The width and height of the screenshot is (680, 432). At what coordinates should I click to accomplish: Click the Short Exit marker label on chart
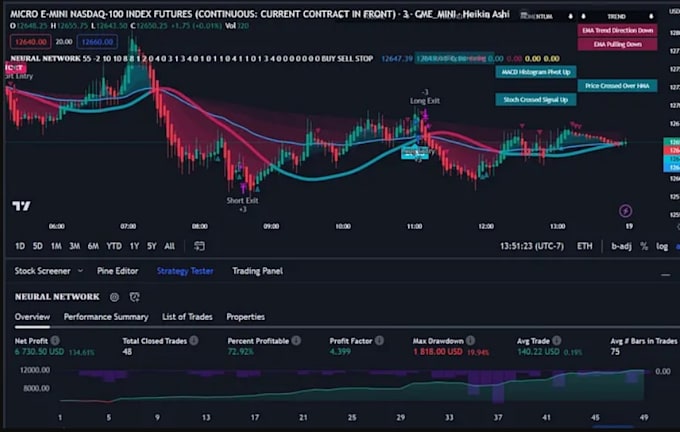coord(242,200)
